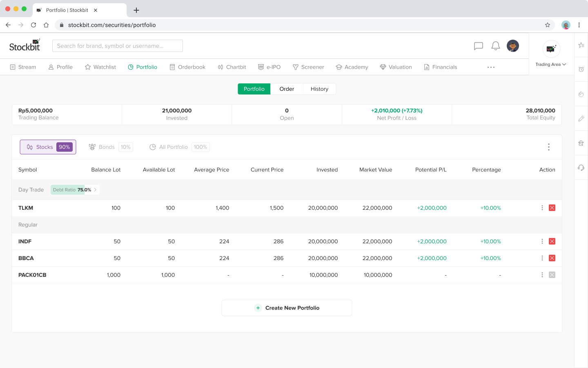Open the three-dot menu for PACK01CB row

542,275
